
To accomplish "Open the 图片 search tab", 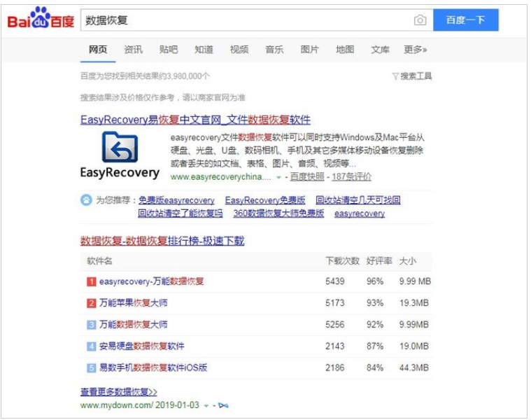I will coord(309,50).
